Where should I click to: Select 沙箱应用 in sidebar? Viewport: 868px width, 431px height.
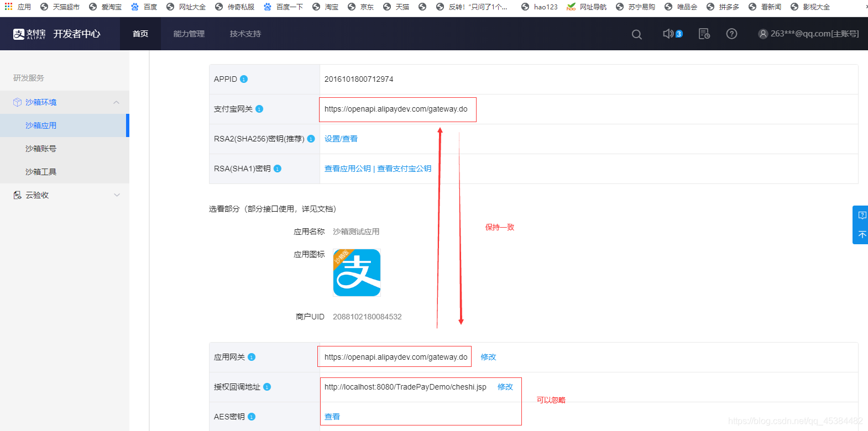[65, 125]
